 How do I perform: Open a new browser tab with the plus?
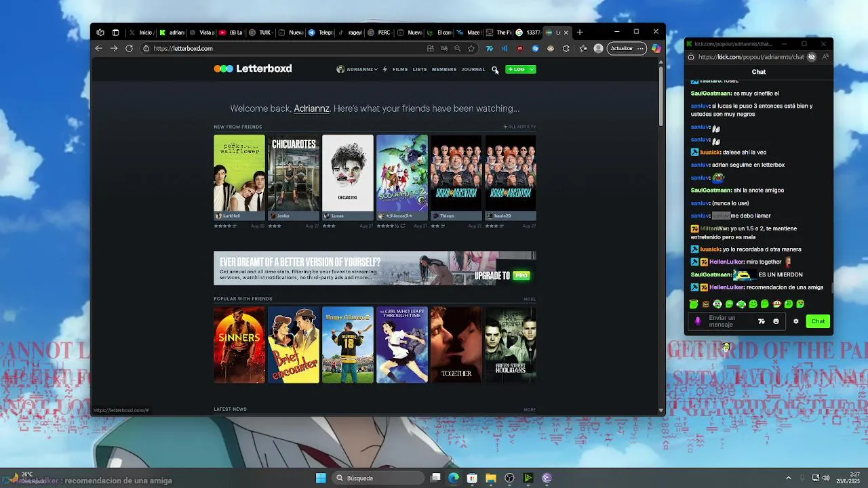(x=579, y=32)
